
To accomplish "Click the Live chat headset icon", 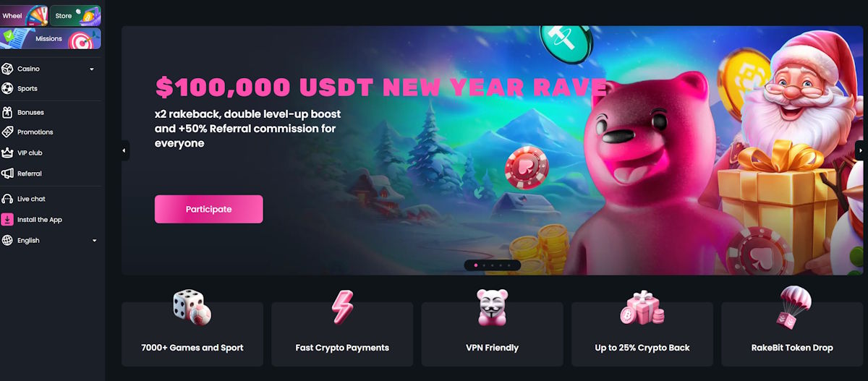I will 7,199.
